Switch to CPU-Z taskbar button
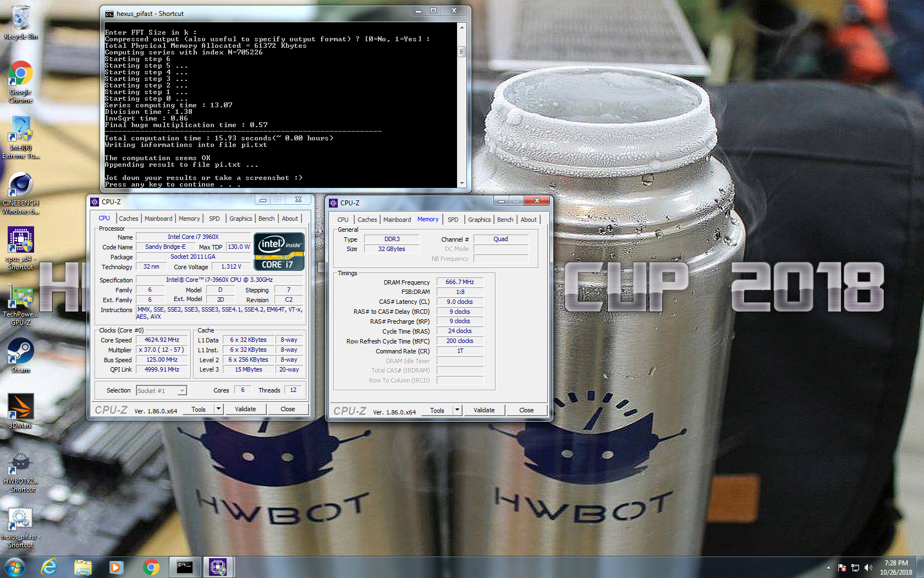Screen dimensions: 924x578 218,567
